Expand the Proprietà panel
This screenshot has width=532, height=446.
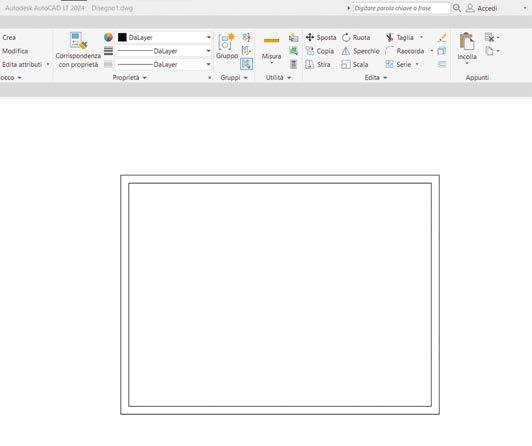point(130,78)
